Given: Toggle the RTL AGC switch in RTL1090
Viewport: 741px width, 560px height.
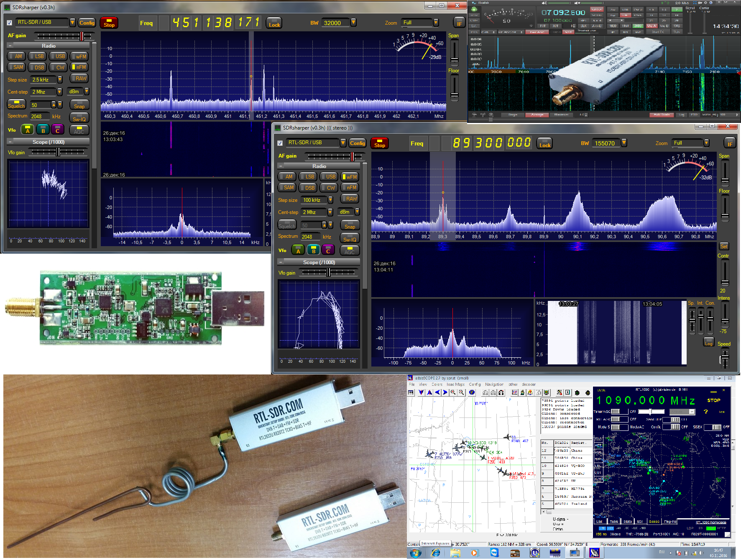Looking at the screenshot, I should (616, 419).
